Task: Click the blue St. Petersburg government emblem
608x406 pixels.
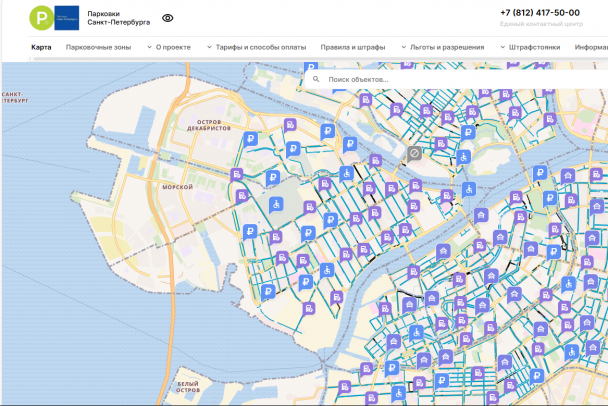Action: [67, 17]
